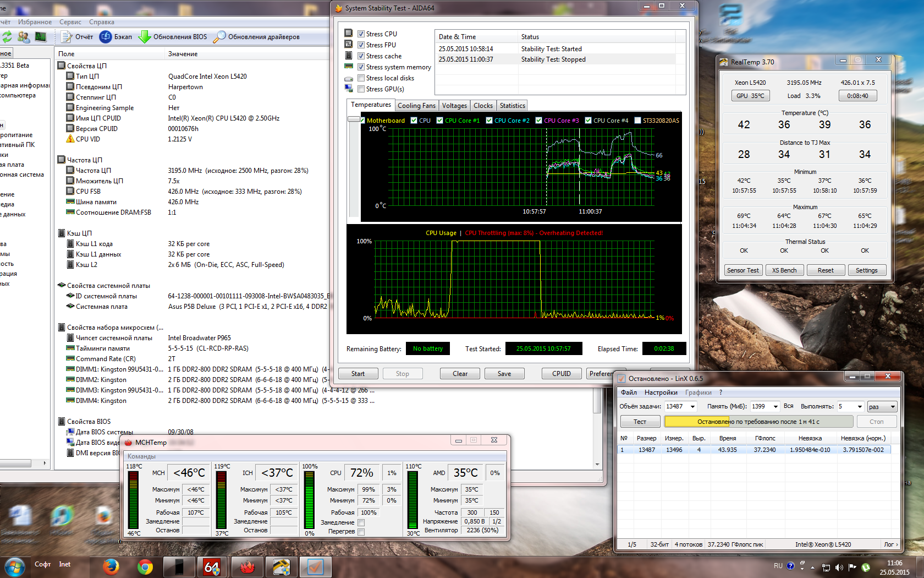Click Sensor Test in RealTemp

(743, 270)
